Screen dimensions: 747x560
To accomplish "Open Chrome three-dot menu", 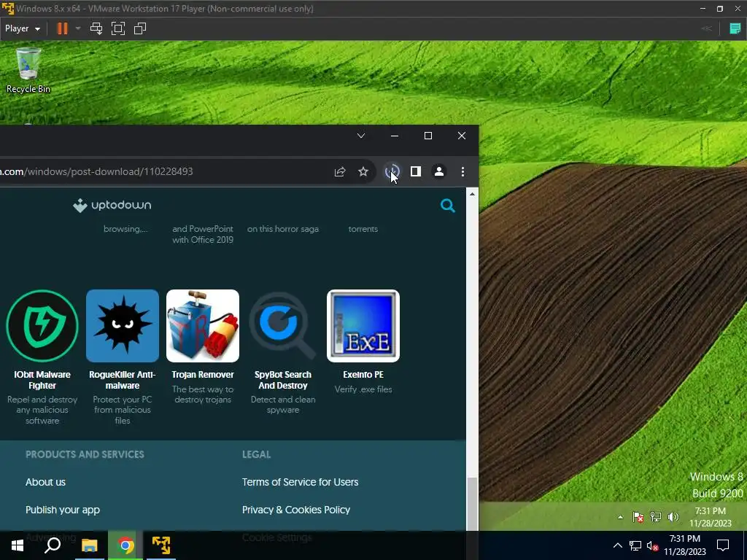I will (x=462, y=171).
